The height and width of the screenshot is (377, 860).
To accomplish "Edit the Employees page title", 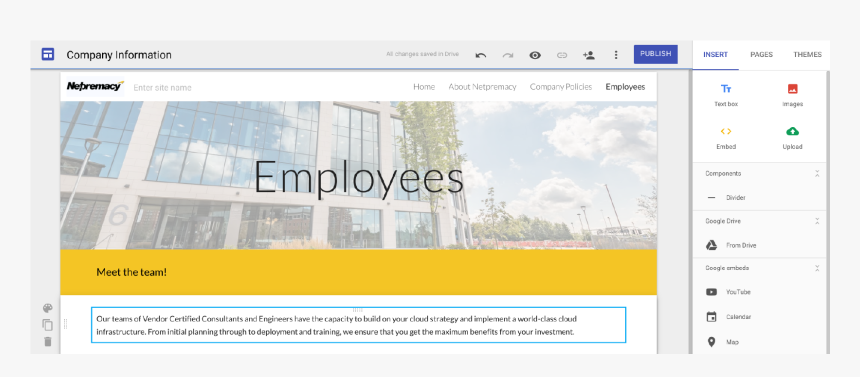I will 359,177.
